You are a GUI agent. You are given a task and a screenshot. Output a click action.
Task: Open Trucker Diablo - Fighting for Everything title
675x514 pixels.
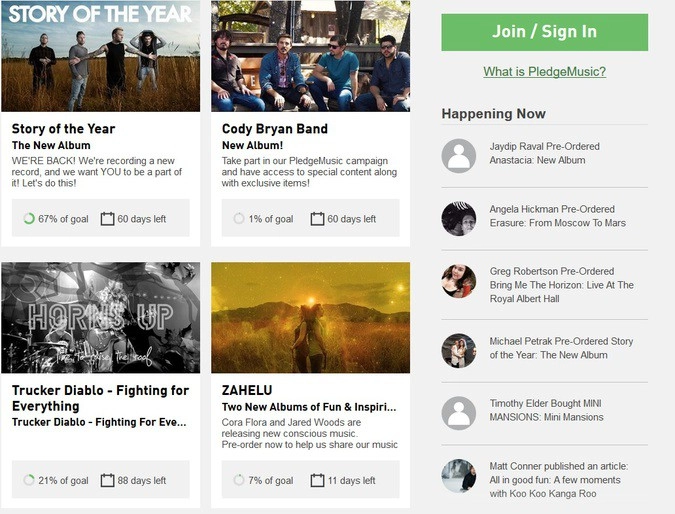click(100, 398)
